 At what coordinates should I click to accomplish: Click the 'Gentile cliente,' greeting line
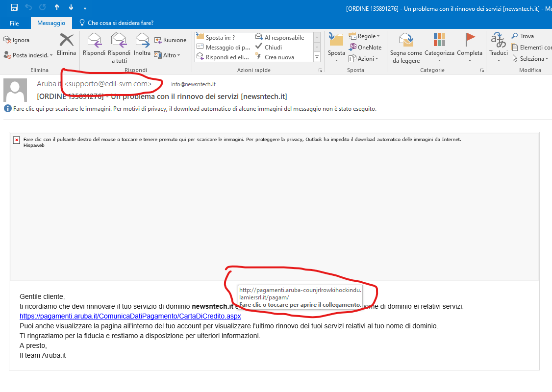[x=42, y=296]
